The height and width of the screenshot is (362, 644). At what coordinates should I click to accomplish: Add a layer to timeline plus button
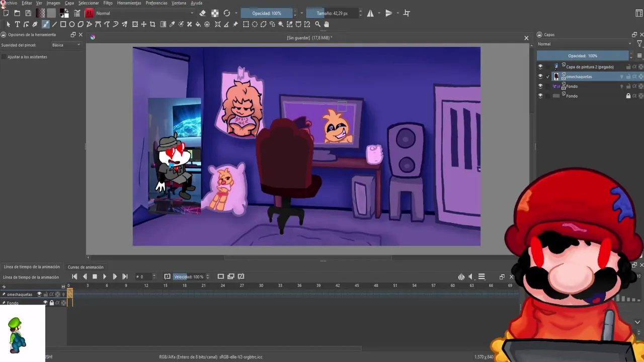4,287
